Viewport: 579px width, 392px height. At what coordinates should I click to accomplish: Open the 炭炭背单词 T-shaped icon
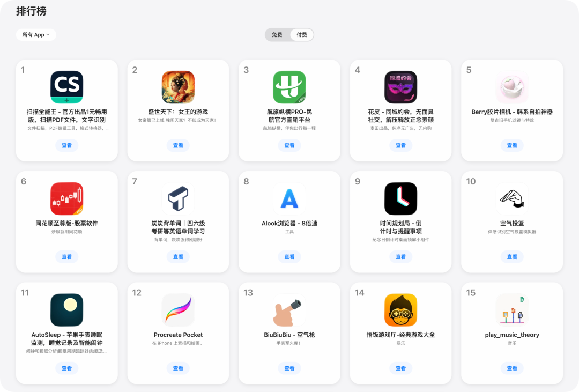pyautogui.click(x=178, y=199)
